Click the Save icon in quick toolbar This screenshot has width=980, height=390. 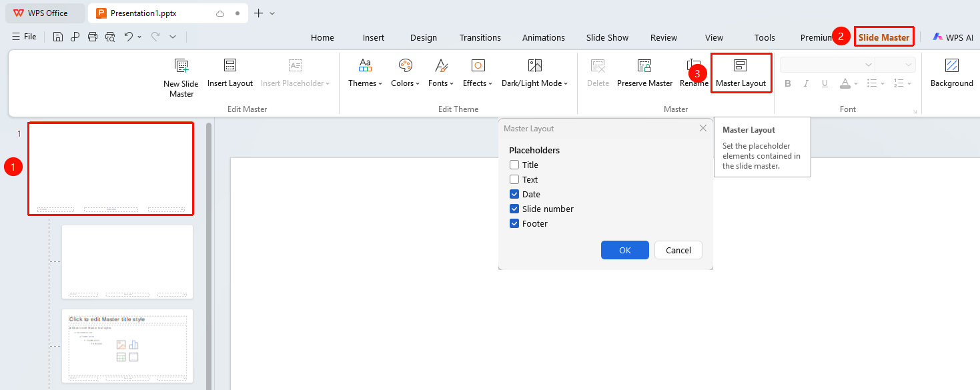[x=58, y=37]
